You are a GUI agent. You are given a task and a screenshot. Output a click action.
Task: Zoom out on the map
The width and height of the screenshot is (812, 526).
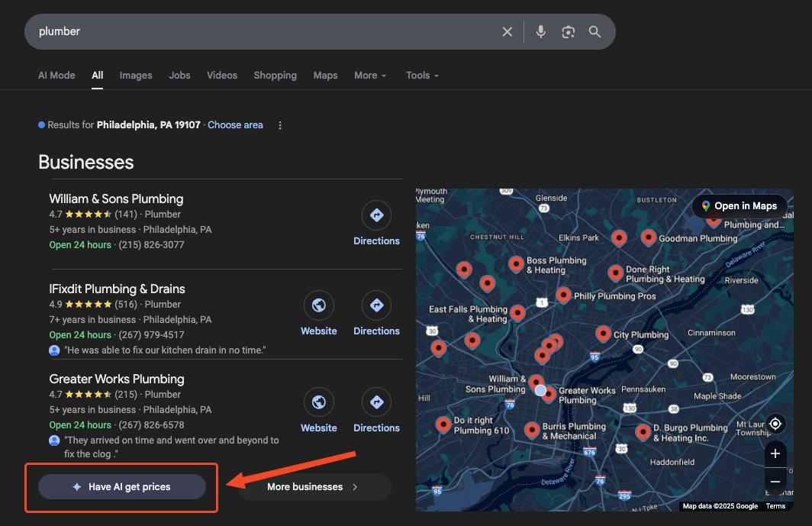[x=775, y=482]
